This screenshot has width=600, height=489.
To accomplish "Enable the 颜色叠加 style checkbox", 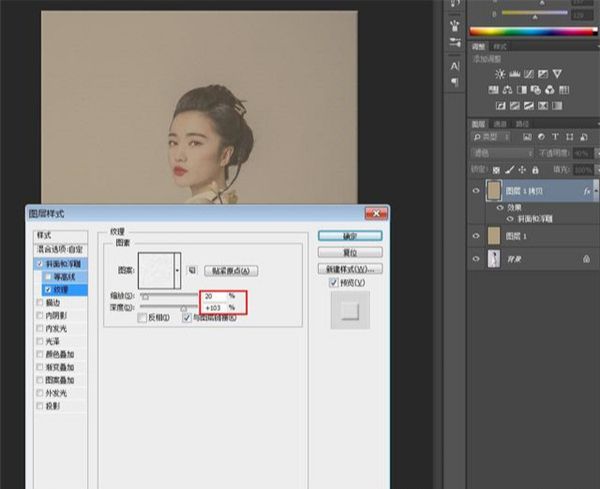I will pos(39,354).
